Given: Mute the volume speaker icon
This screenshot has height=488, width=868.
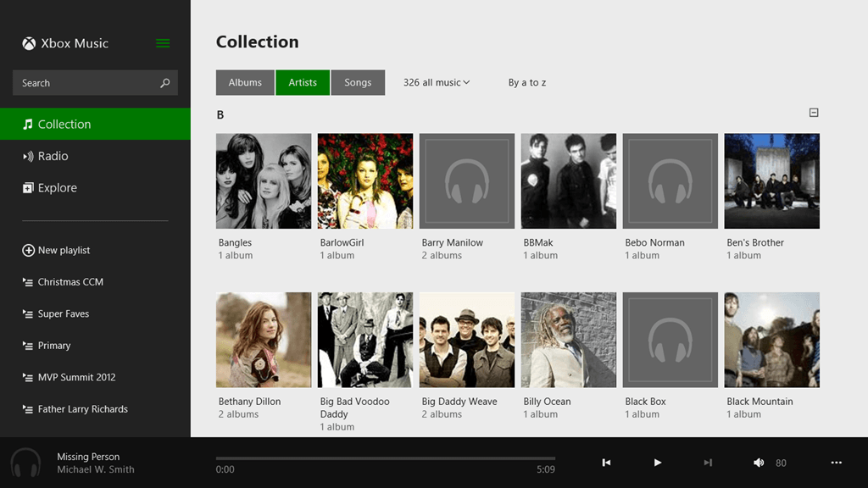Looking at the screenshot, I should (759, 463).
